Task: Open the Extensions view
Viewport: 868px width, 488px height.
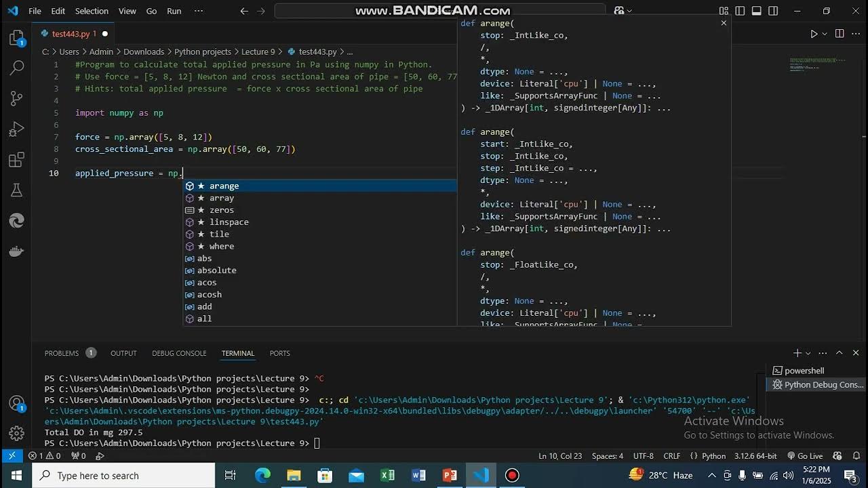Action: point(16,160)
